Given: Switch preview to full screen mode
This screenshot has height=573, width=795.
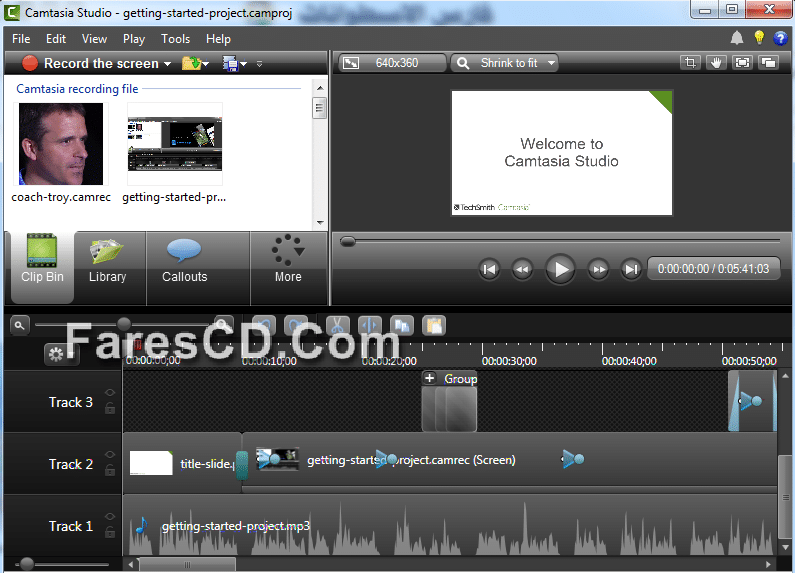Looking at the screenshot, I should pyautogui.click(x=742, y=63).
